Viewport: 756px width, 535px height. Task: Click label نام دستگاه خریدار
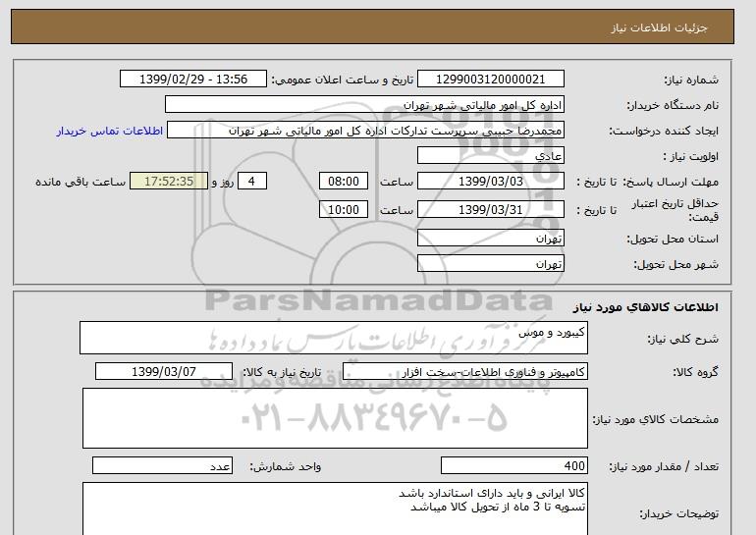[x=673, y=105]
